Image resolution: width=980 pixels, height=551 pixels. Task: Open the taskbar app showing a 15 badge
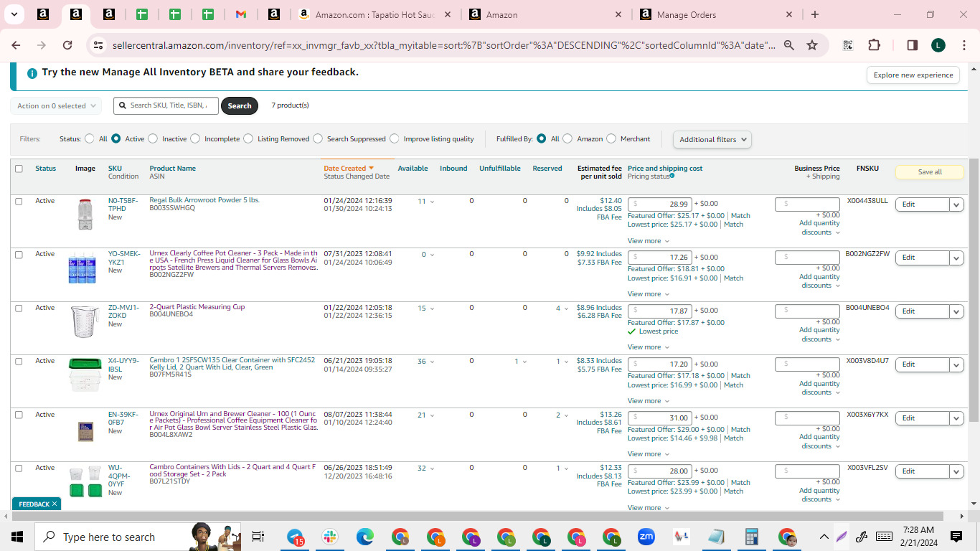(x=295, y=537)
